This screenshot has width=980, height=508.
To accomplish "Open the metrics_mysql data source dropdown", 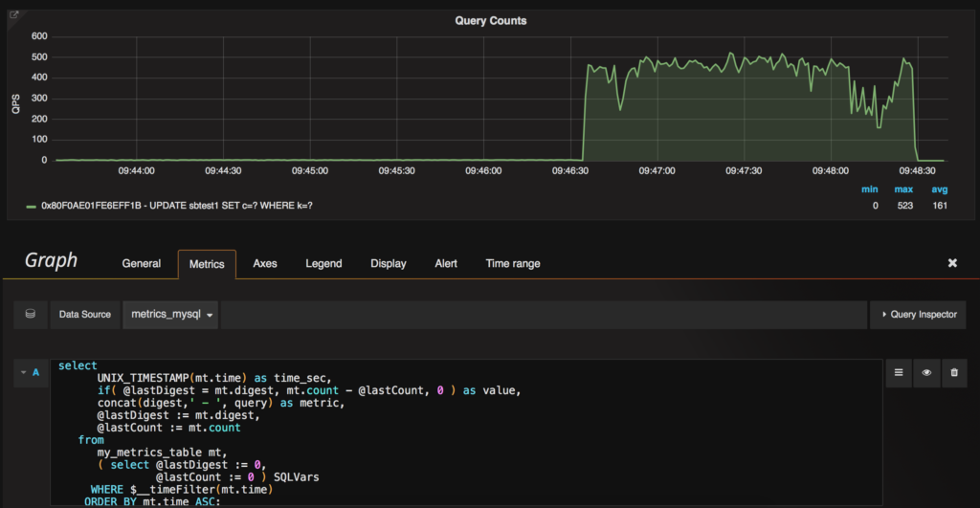I will [169, 314].
